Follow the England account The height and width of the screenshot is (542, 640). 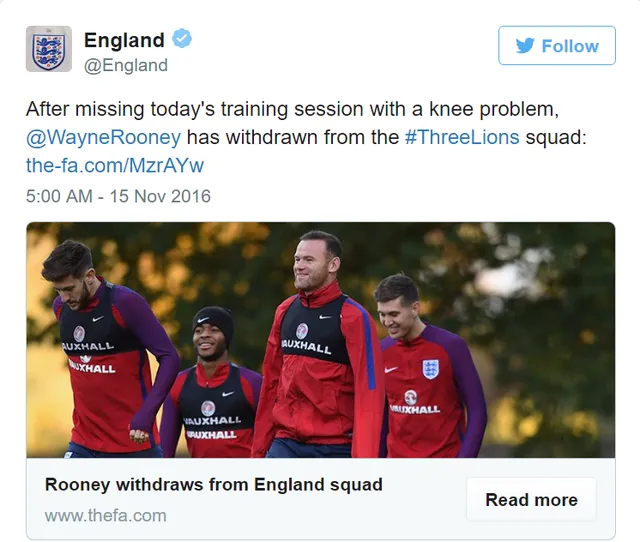(x=557, y=45)
